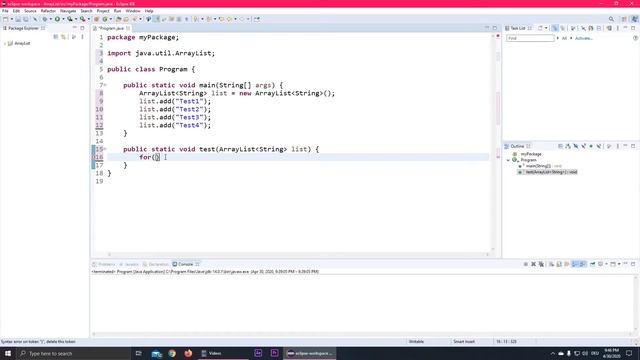The width and height of the screenshot is (640, 360).
Task: Click the New Java Package icon
Action: [x=97, y=19]
